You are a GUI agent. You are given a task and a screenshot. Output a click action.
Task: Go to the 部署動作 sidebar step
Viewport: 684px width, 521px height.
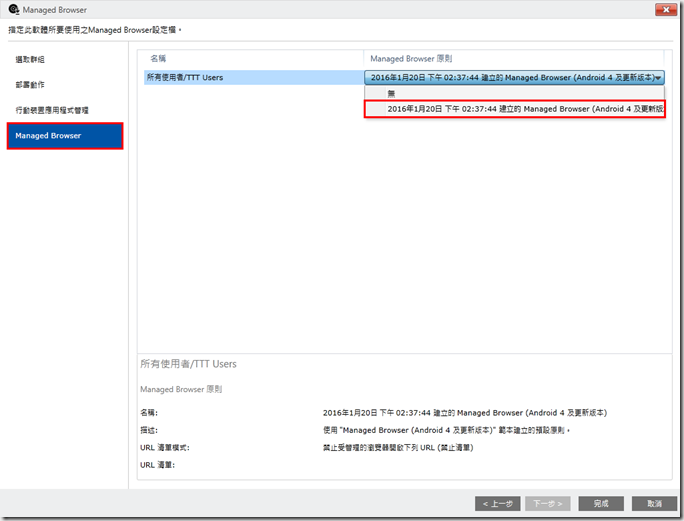click(x=30, y=85)
